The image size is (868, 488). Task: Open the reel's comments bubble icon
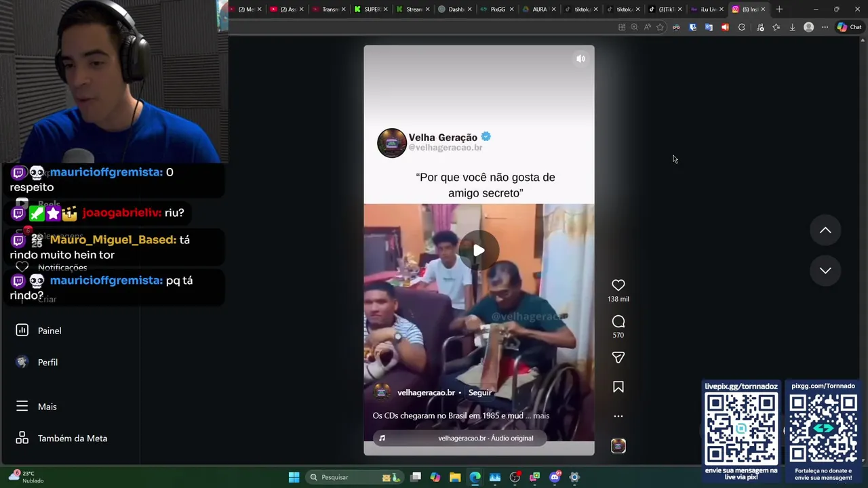pos(618,321)
